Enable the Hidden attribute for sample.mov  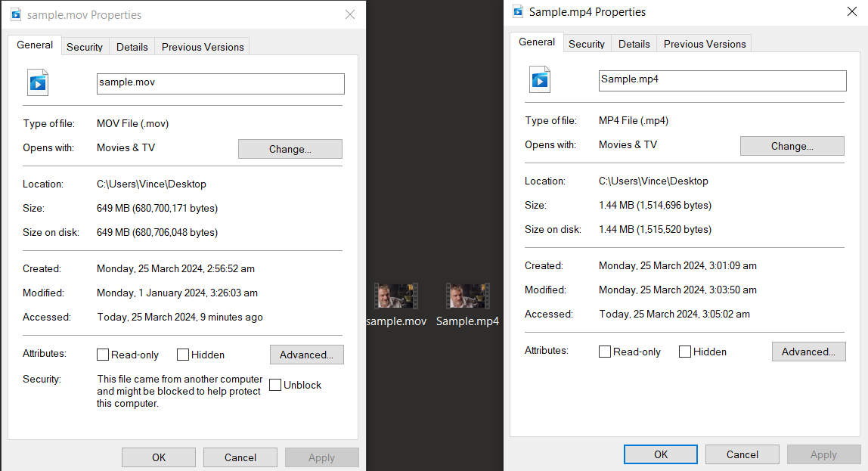pyautogui.click(x=182, y=354)
